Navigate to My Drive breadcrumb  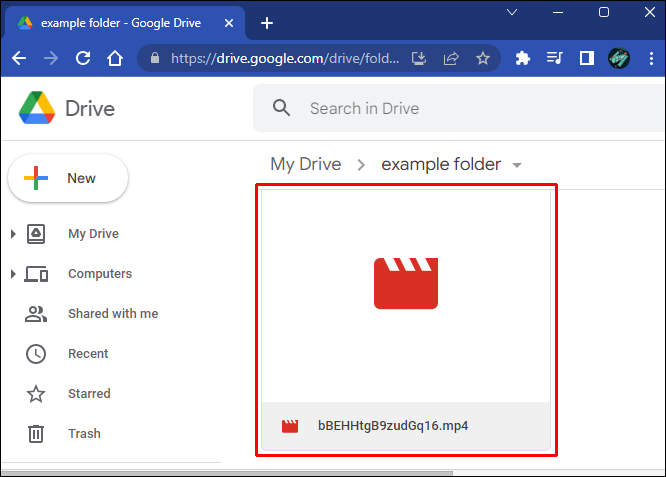click(x=305, y=164)
